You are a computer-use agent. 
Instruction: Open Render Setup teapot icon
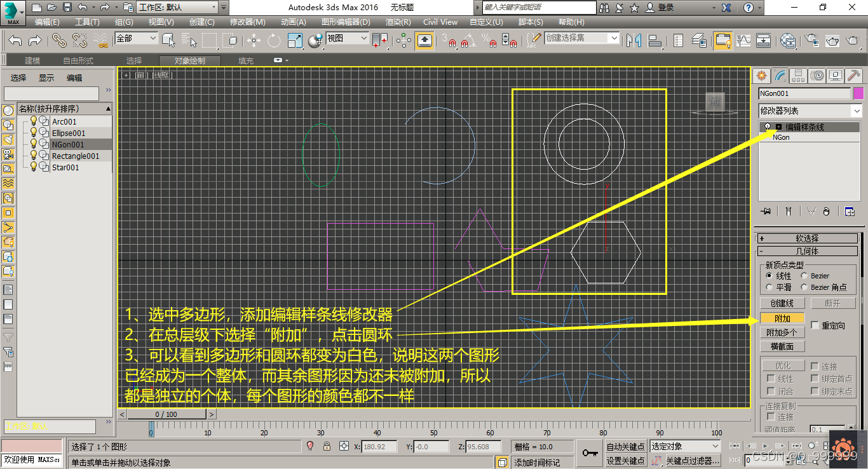pos(811,41)
